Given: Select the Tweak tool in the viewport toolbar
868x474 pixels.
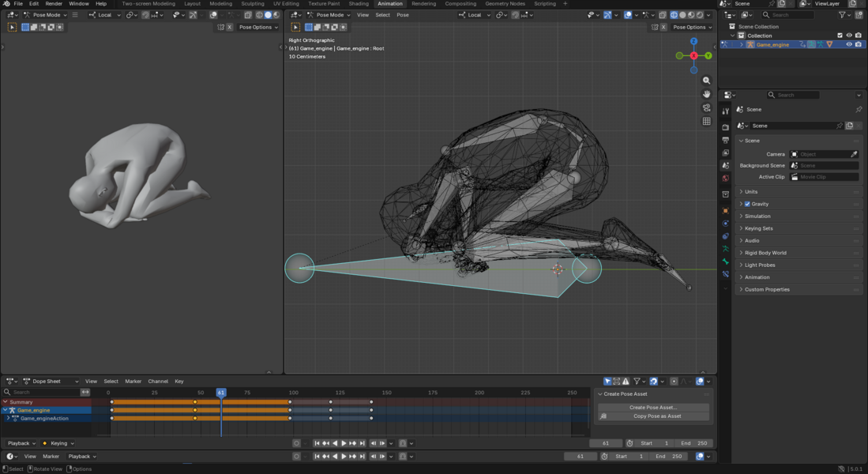Looking at the screenshot, I should click(12, 27).
